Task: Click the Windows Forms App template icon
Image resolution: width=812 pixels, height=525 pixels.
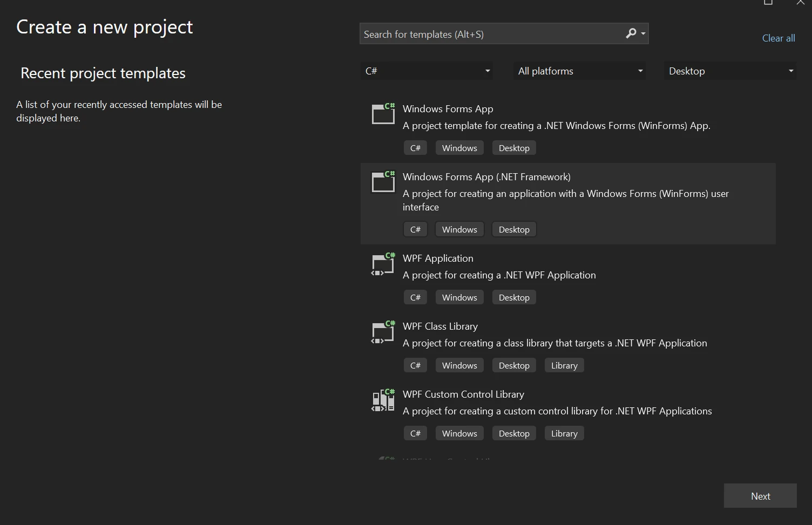Action: (x=383, y=114)
